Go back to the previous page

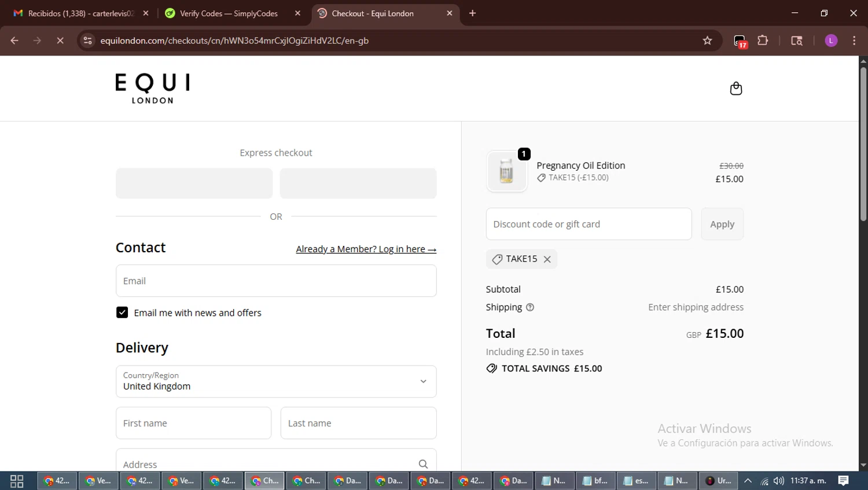coord(14,40)
